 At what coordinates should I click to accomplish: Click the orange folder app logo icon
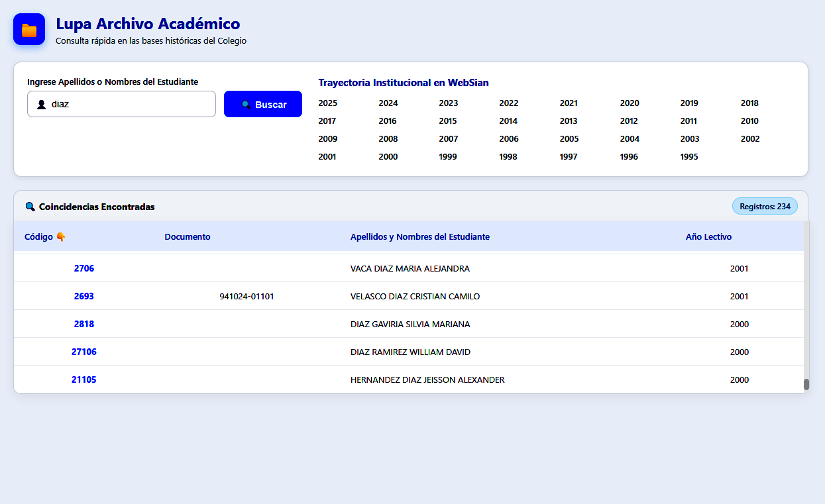(29, 30)
